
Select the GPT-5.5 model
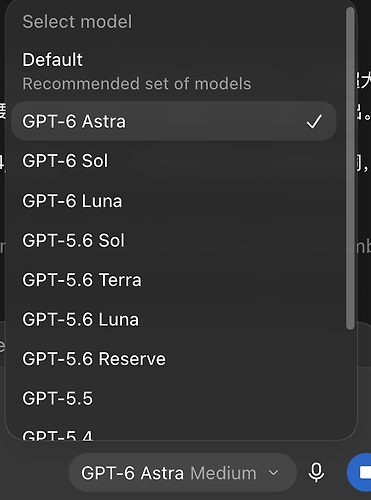[174, 398]
